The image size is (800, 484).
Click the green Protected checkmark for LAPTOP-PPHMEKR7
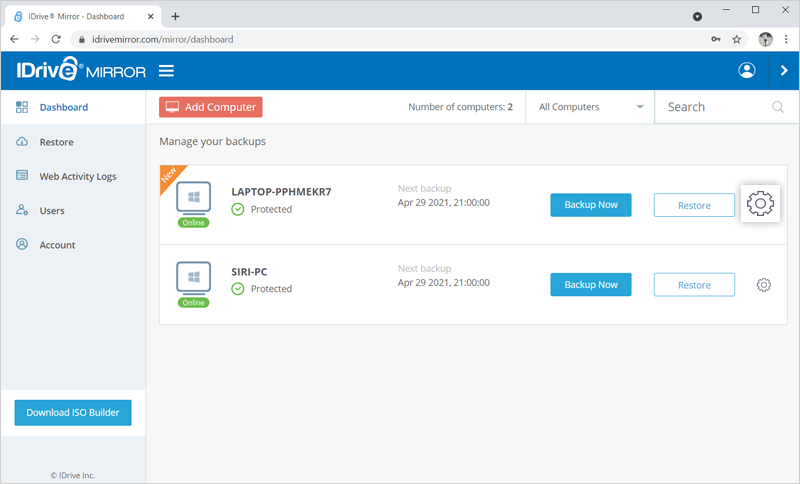tap(238, 209)
